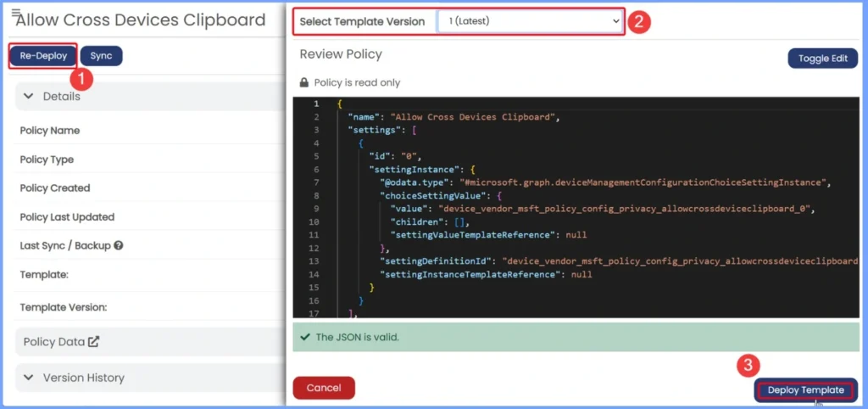Click the "@odata.type" key on line 7
Image resolution: width=868 pixels, height=409 pixels.
click(x=414, y=182)
